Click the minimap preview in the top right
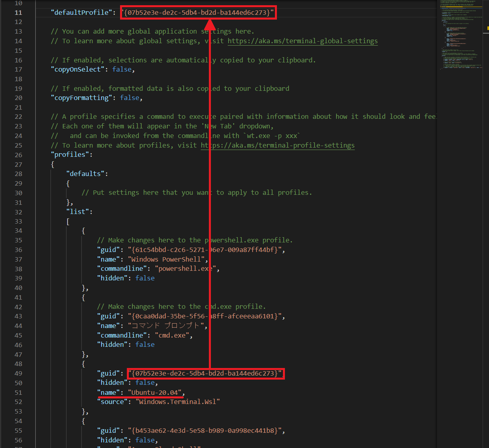This screenshot has height=448, width=489. [x=461, y=36]
